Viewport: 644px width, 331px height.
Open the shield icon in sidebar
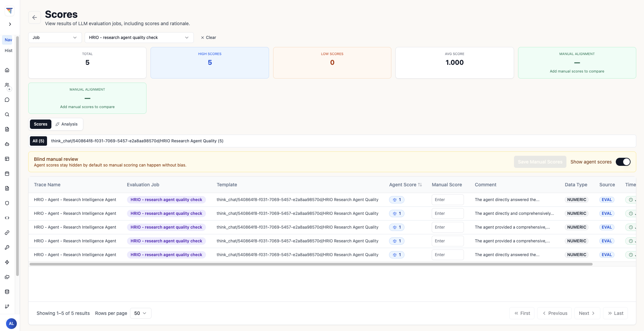click(7, 203)
